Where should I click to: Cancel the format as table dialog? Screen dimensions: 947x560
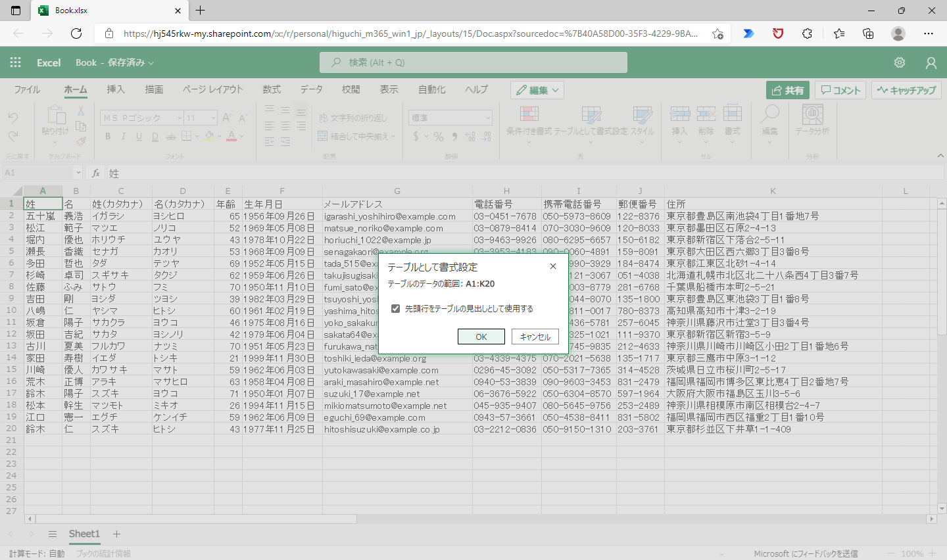535,337
